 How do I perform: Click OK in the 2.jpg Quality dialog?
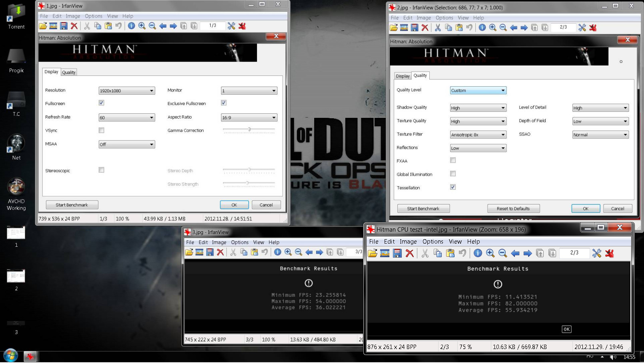(x=586, y=208)
